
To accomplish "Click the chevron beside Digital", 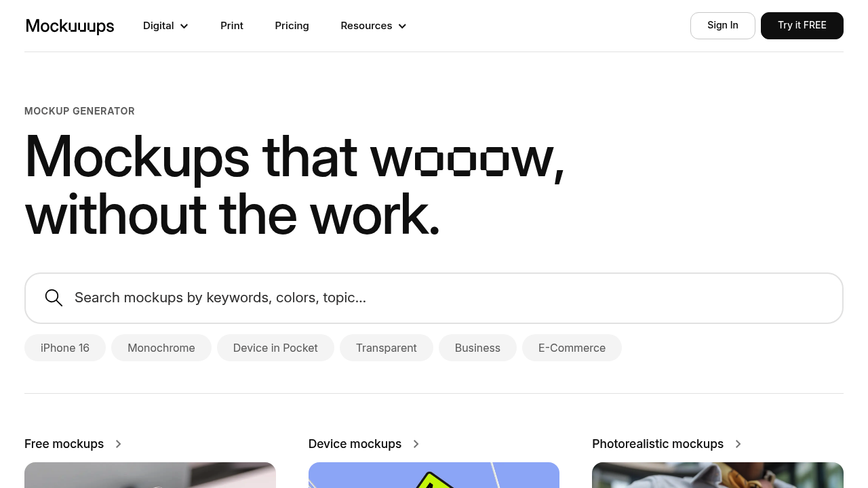I will pyautogui.click(x=184, y=26).
